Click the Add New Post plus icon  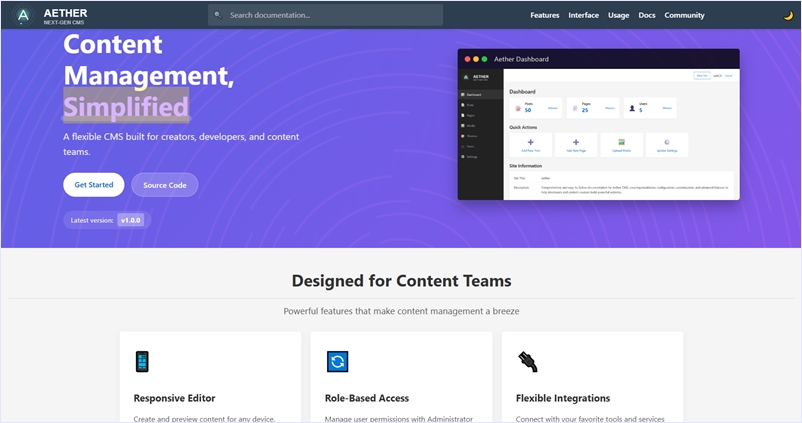pos(530,143)
